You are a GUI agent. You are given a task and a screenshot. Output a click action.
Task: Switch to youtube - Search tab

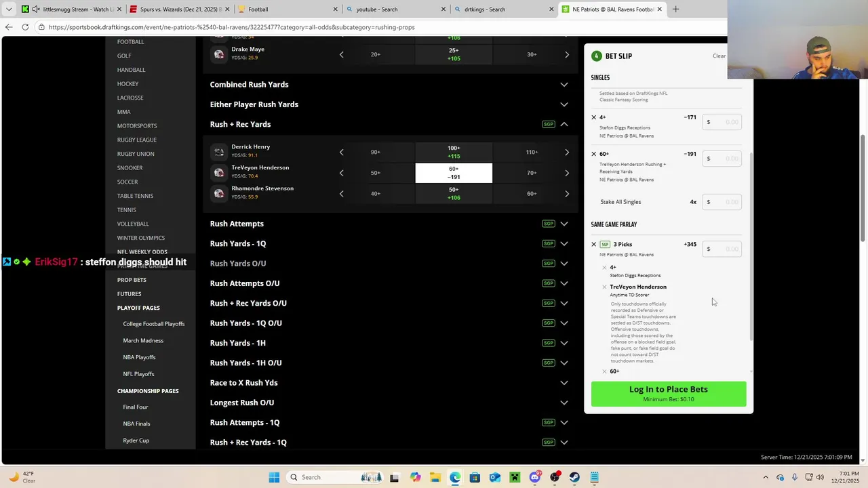396,9
